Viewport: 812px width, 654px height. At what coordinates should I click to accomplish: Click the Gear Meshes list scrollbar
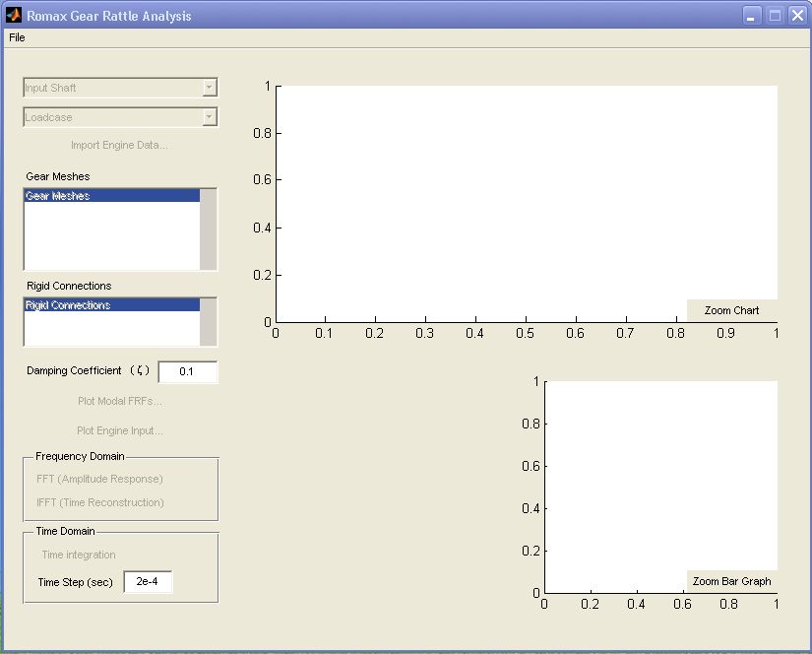(x=209, y=229)
